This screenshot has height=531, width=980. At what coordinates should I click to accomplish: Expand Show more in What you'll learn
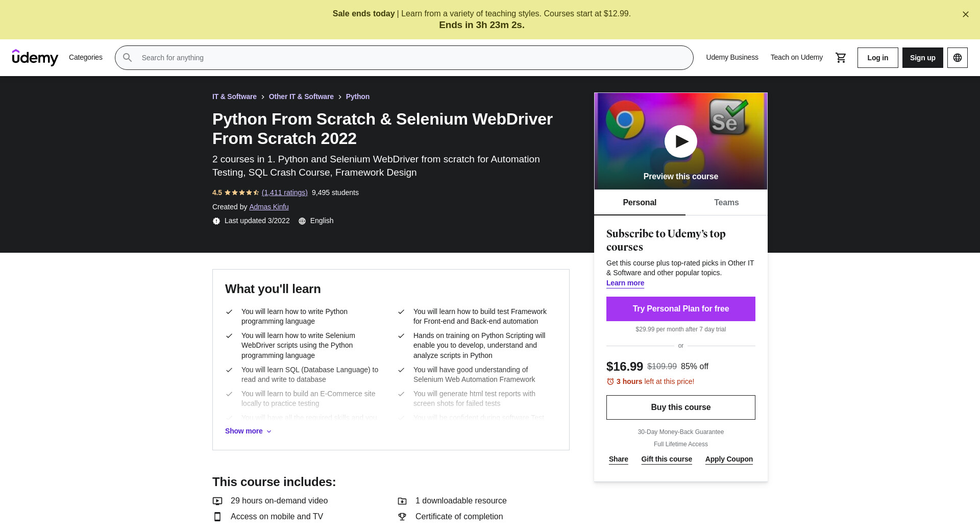pos(248,431)
